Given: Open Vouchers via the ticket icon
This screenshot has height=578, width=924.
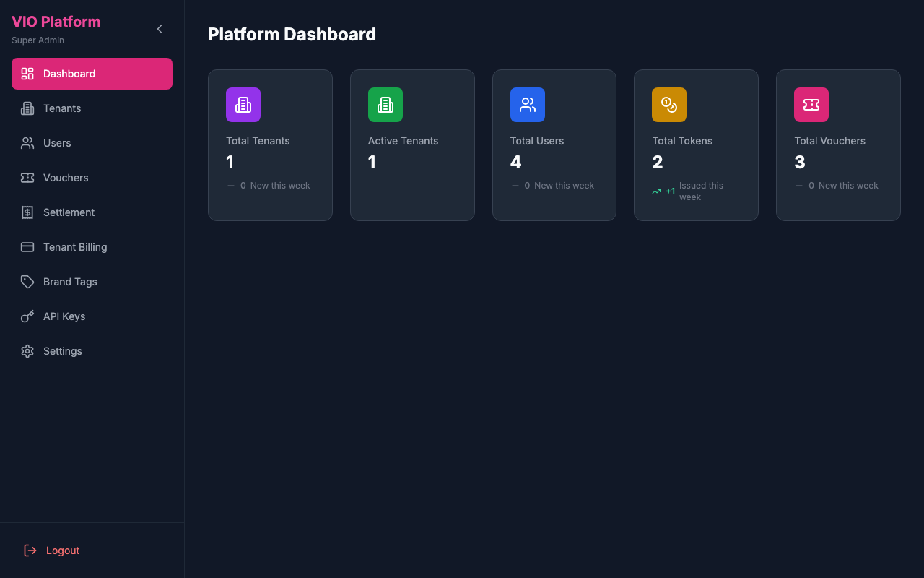Looking at the screenshot, I should [x=27, y=178].
